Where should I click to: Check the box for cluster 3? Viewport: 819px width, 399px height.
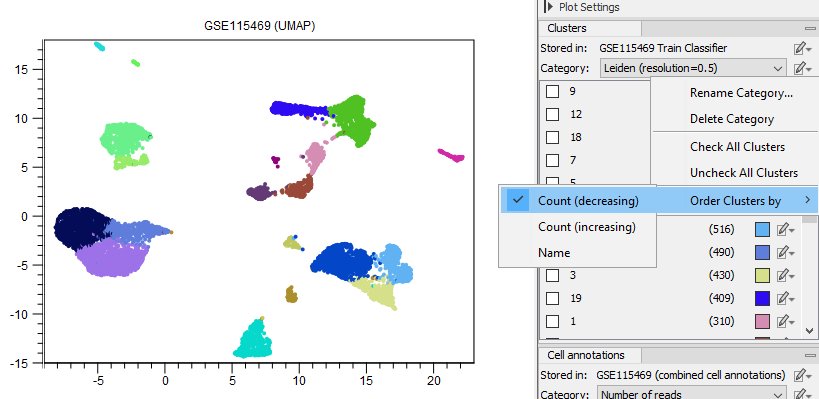point(552,275)
